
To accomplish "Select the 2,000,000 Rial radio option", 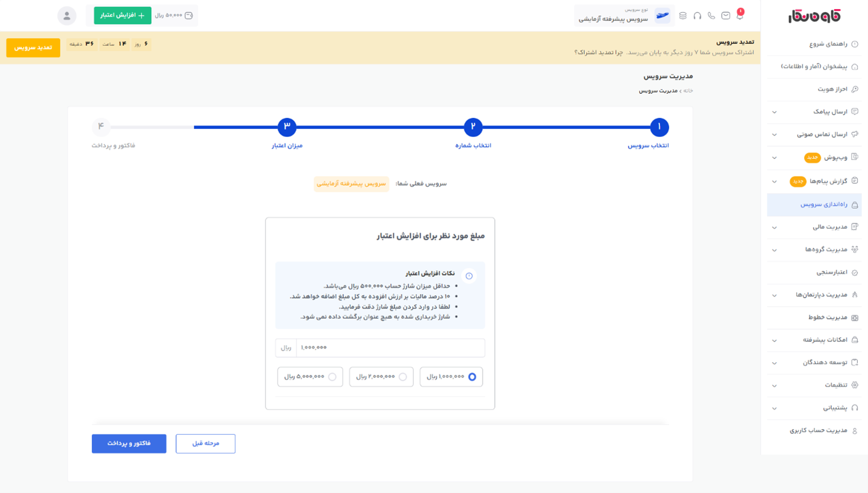I will tap(402, 377).
